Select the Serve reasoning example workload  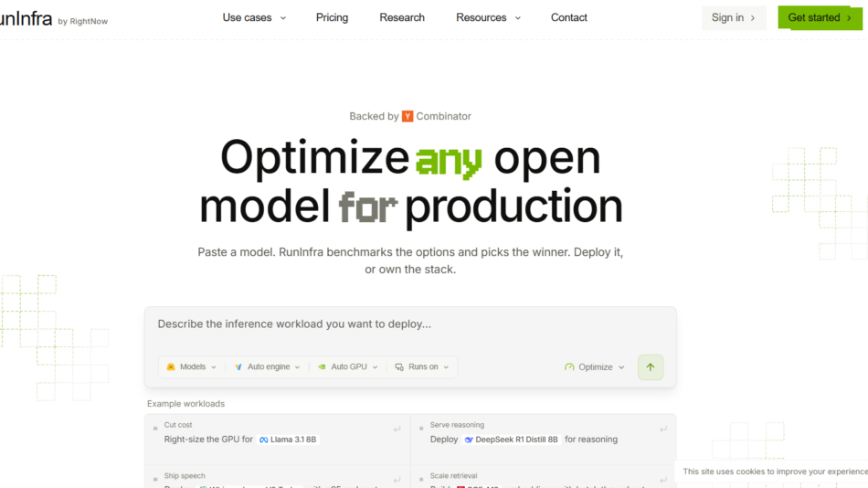tap(543, 439)
